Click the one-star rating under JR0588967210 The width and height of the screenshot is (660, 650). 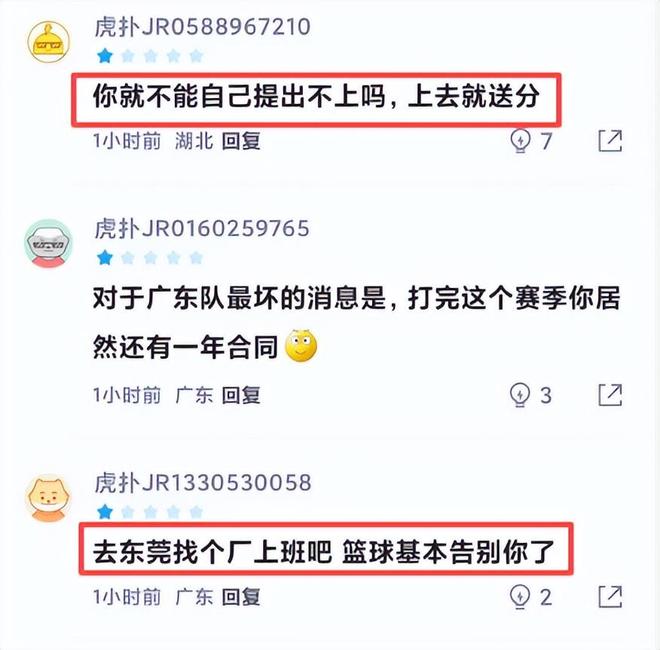tap(150, 56)
